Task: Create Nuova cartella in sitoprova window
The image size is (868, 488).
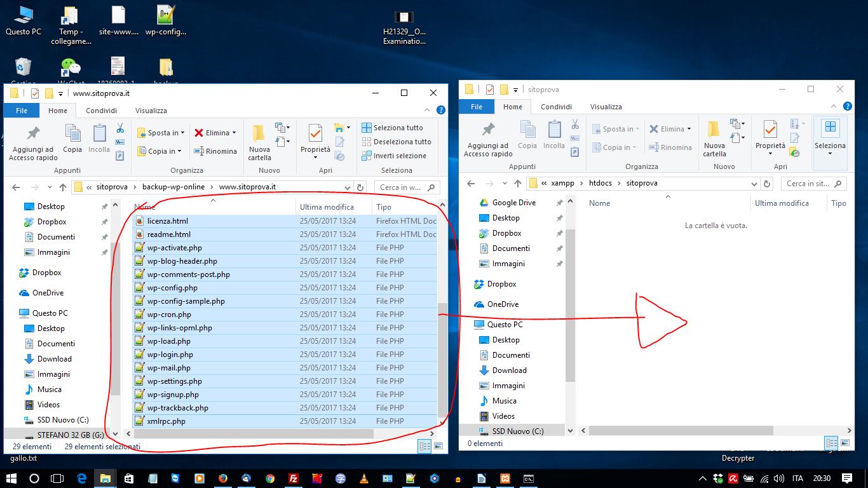Action: click(x=714, y=139)
